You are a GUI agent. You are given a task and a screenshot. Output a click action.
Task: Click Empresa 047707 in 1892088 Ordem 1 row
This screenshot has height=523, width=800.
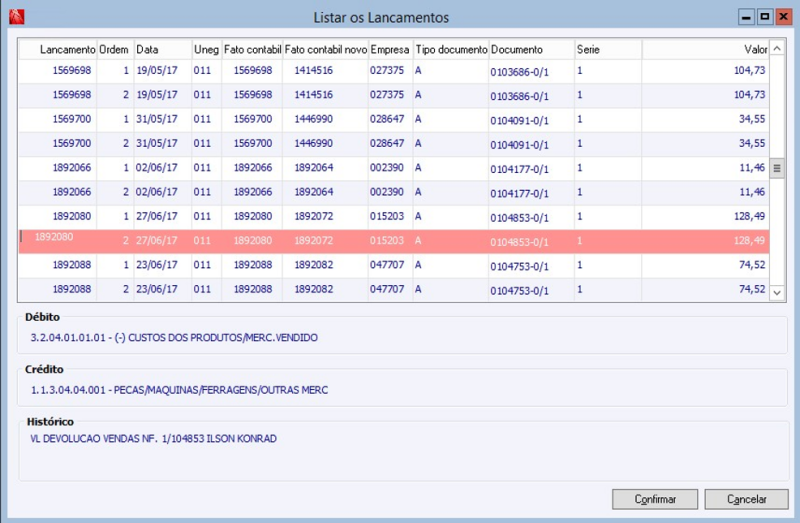click(x=387, y=265)
